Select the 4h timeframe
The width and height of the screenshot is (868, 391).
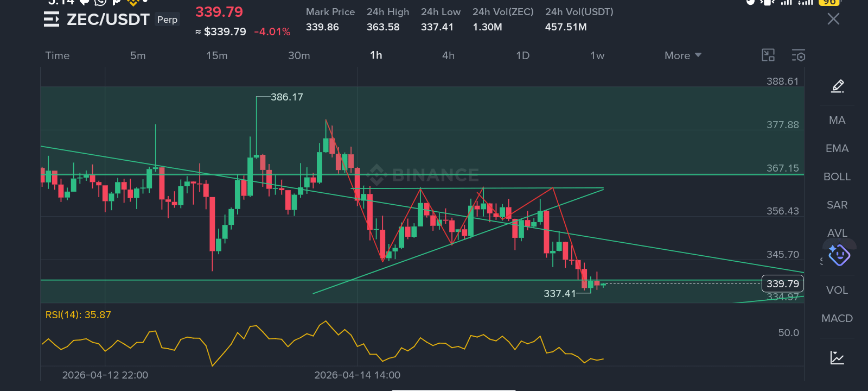click(448, 55)
